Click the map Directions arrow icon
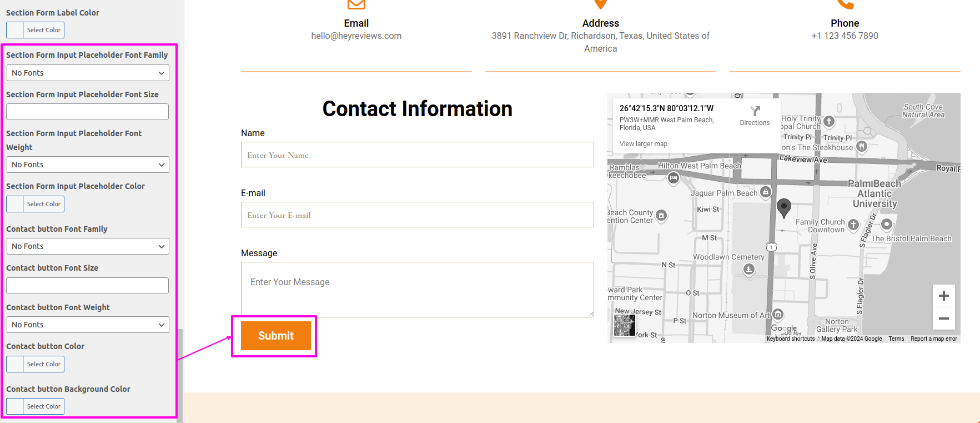This screenshot has width=980, height=423. point(755,111)
